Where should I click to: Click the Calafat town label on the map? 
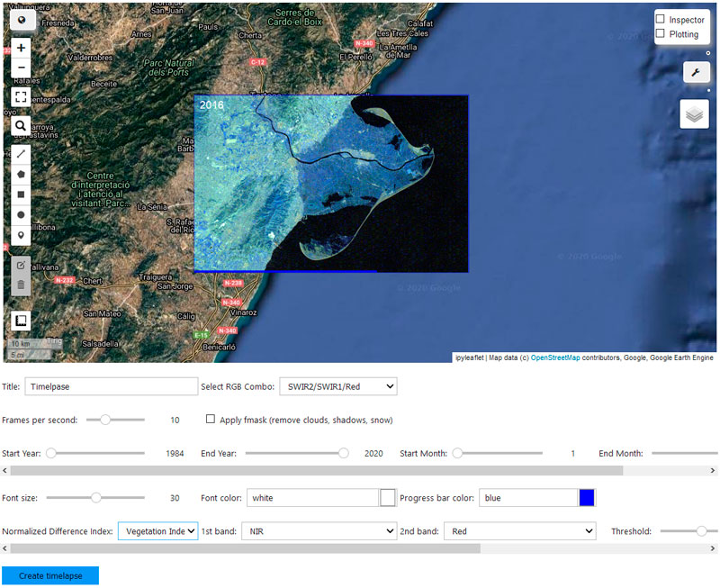point(420,23)
